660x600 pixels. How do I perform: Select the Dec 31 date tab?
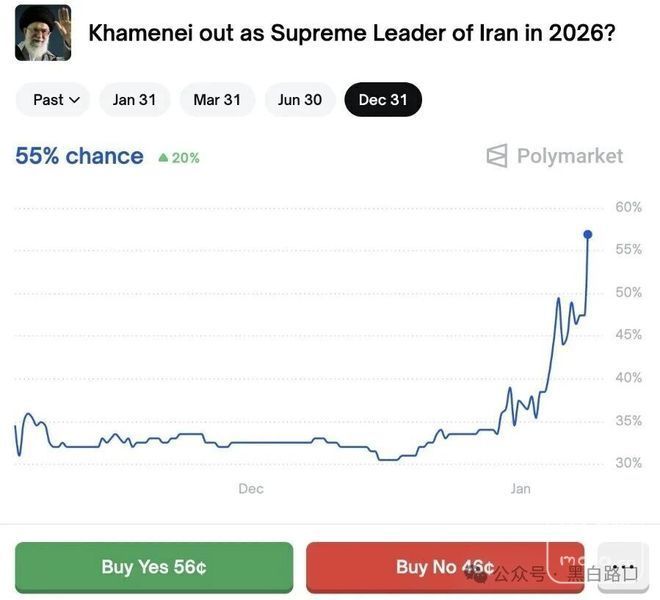[383, 100]
